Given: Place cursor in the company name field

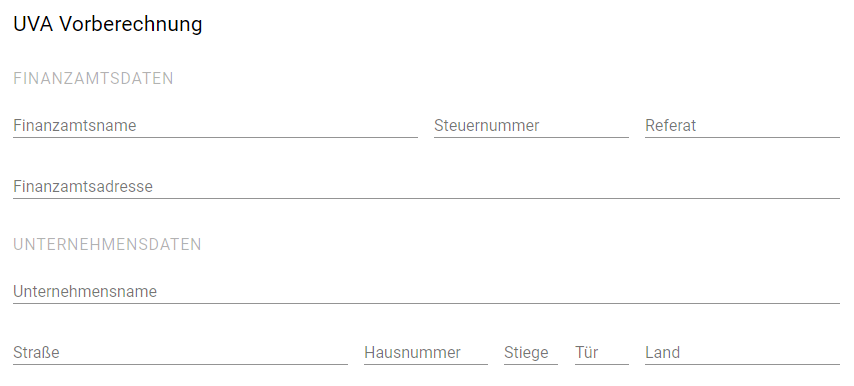Looking at the screenshot, I should pos(426,292).
